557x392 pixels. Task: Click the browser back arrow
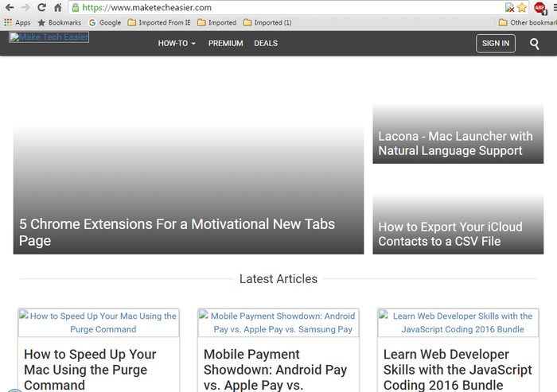[x=9, y=7]
